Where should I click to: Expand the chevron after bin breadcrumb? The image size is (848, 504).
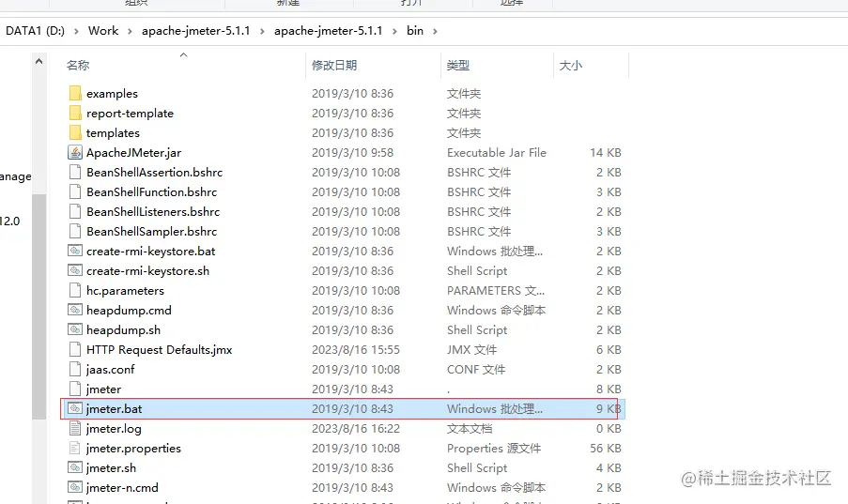click(x=435, y=31)
